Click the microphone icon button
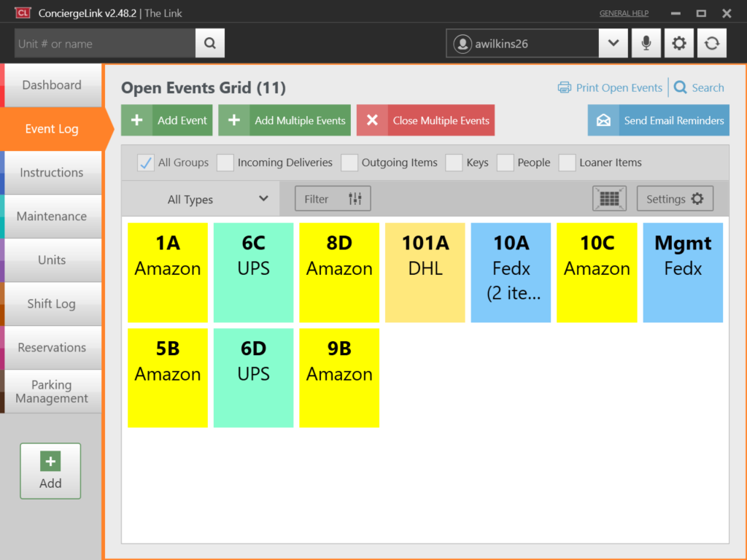This screenshot has width=747, height=560. click(646, 43)
